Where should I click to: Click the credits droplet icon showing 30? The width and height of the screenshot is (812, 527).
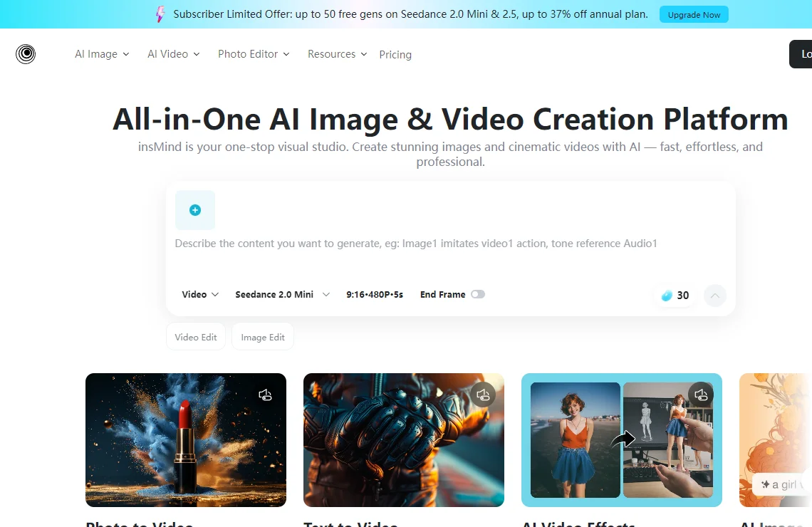pos(667,295)
